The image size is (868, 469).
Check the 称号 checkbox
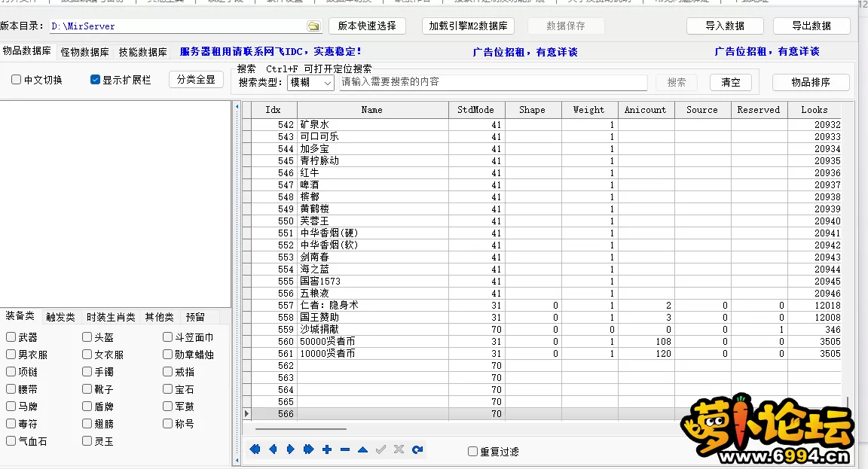[x=168, y=424]
